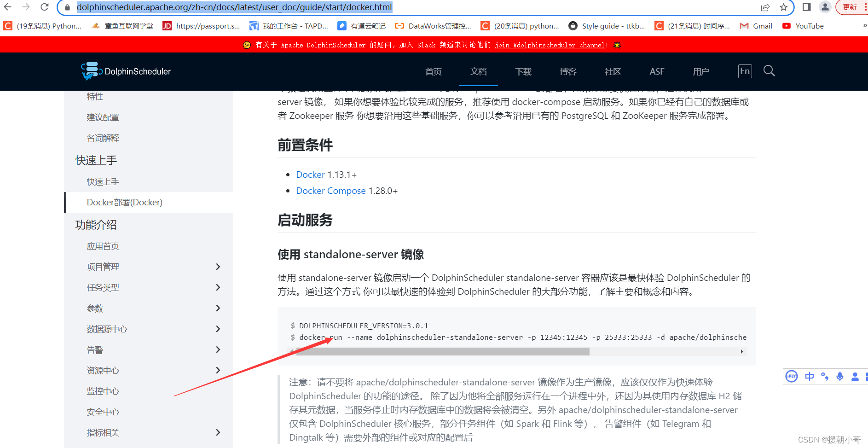The image size is (868, 448).
Task: Open the 博客 nav item
Action: click(x=568, y=71)
